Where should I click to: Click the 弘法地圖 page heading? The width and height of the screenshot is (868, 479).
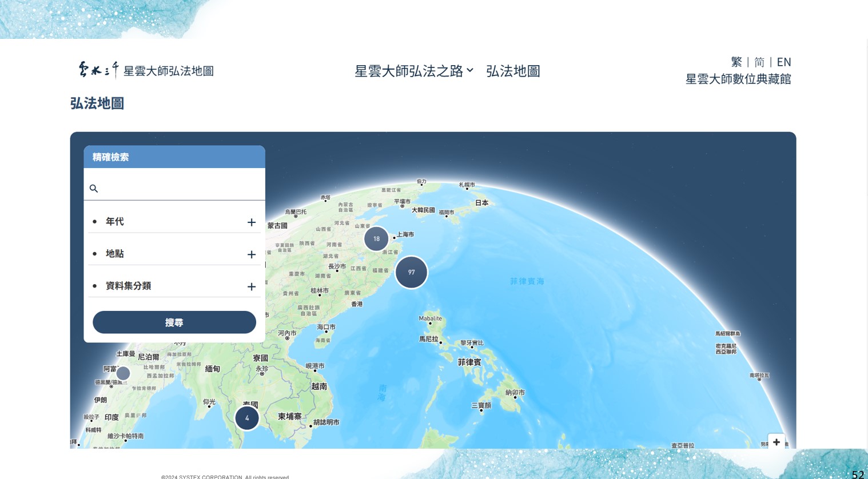tap(97, 103)
